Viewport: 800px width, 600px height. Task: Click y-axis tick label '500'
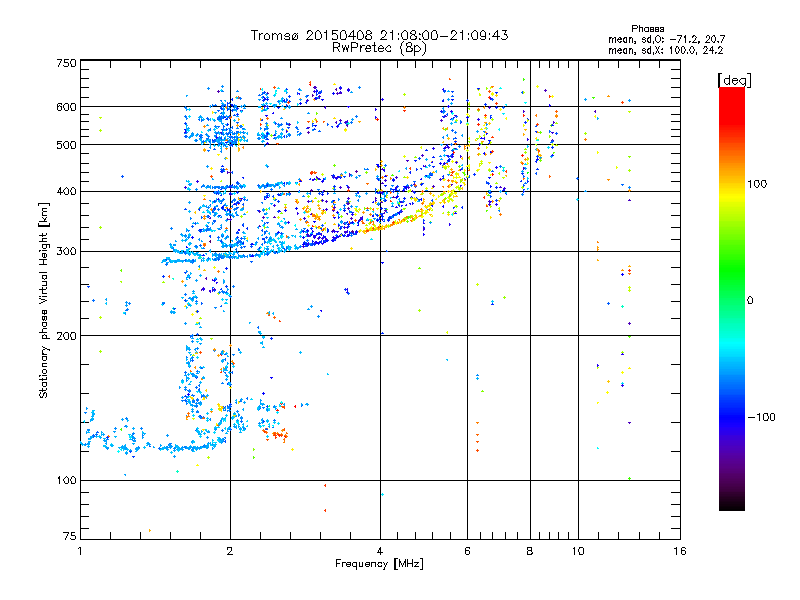tap(67, 145)
